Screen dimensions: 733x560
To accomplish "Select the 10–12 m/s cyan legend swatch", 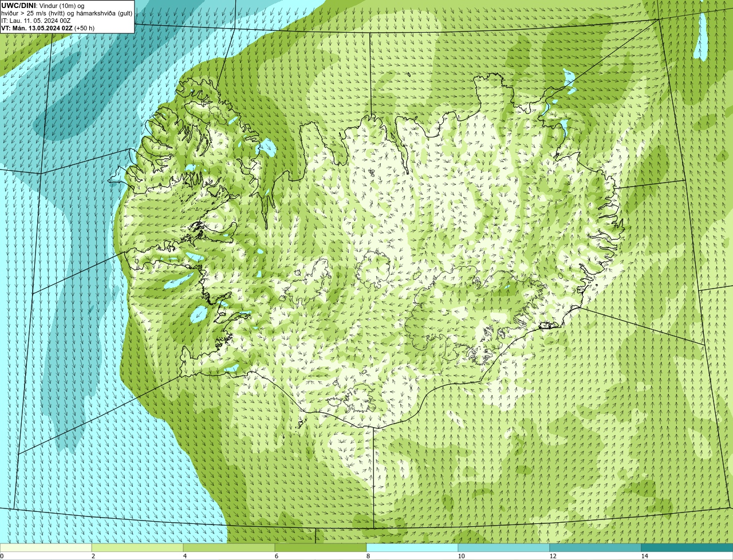I will point(504,548).
